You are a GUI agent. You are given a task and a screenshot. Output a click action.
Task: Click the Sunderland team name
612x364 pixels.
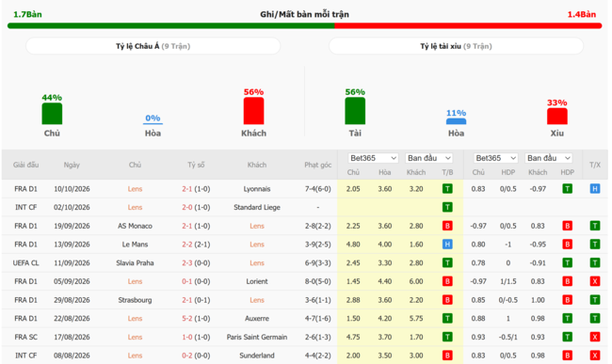[x=257, y=356]
